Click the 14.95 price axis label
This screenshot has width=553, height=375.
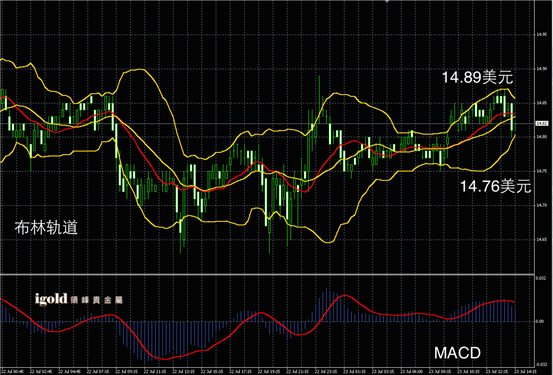[541, 35]
